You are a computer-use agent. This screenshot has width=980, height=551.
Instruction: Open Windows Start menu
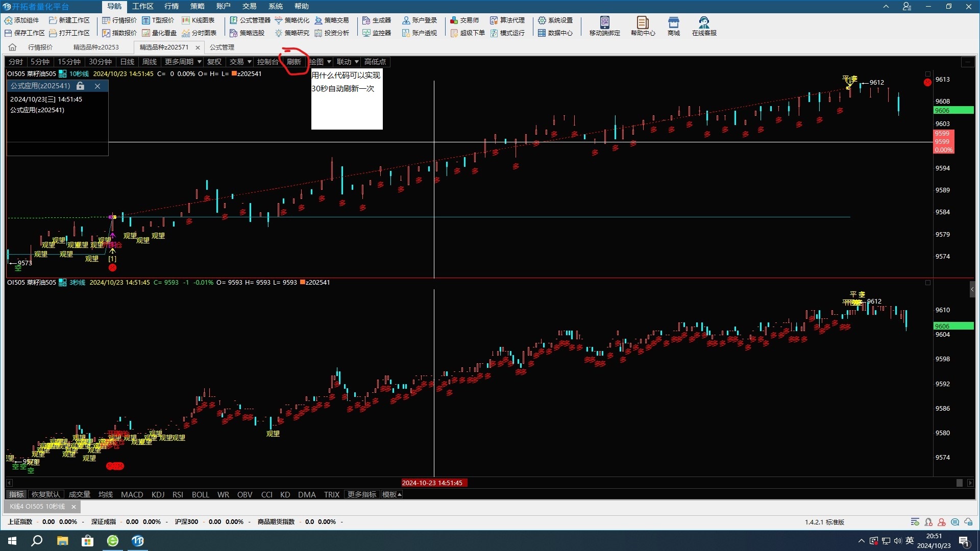coord(12,541)
